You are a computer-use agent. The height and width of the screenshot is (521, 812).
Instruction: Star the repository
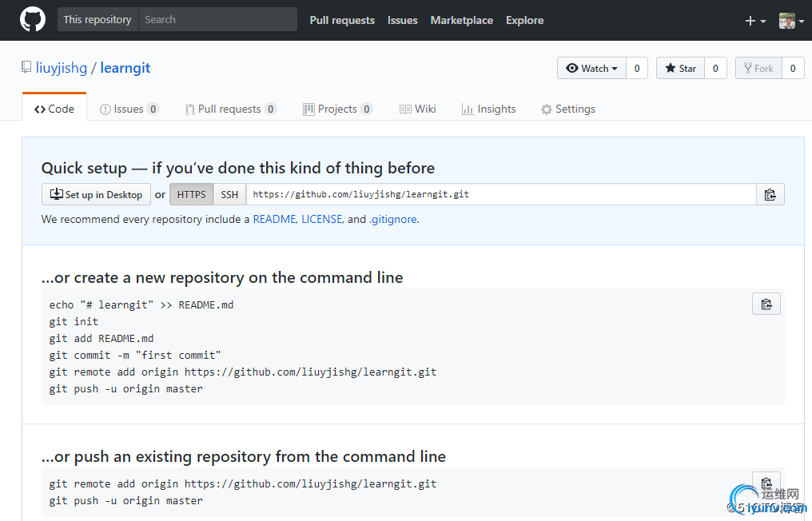coord(680,69)
